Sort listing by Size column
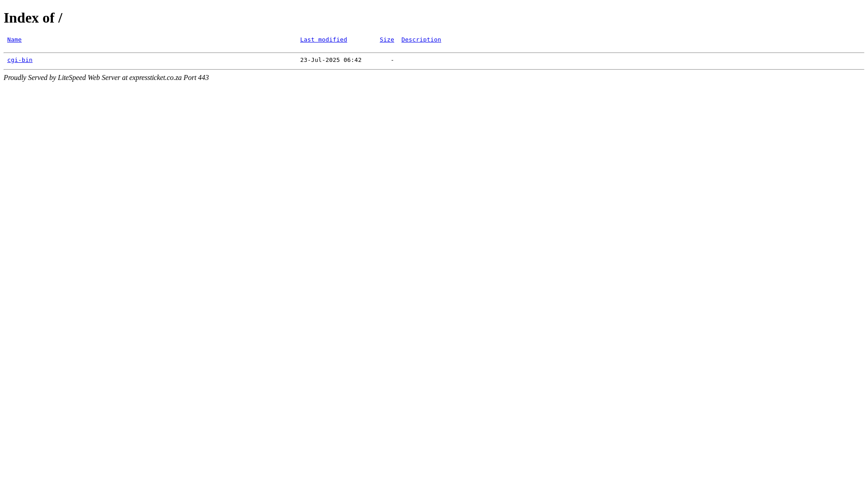 coord(387,40)
